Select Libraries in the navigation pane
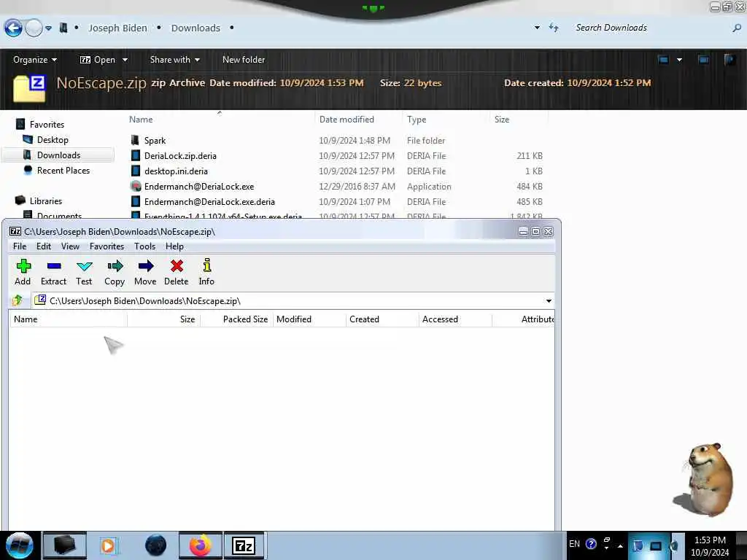Screen dimensions: 747x560 [46, 201]
